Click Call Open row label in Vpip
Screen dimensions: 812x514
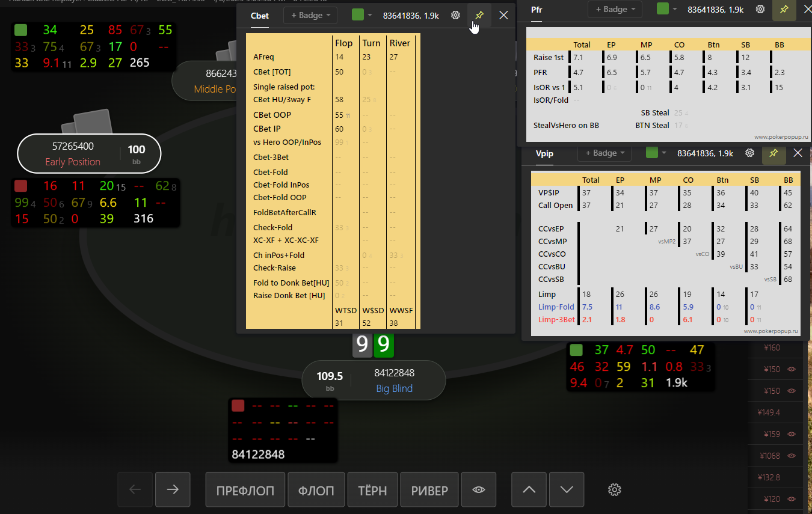[x=556, y=205]
